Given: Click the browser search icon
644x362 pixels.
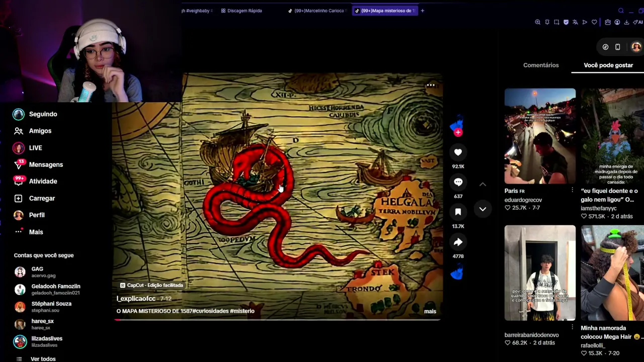Looking at the screenshot, I should click(621, 11).
